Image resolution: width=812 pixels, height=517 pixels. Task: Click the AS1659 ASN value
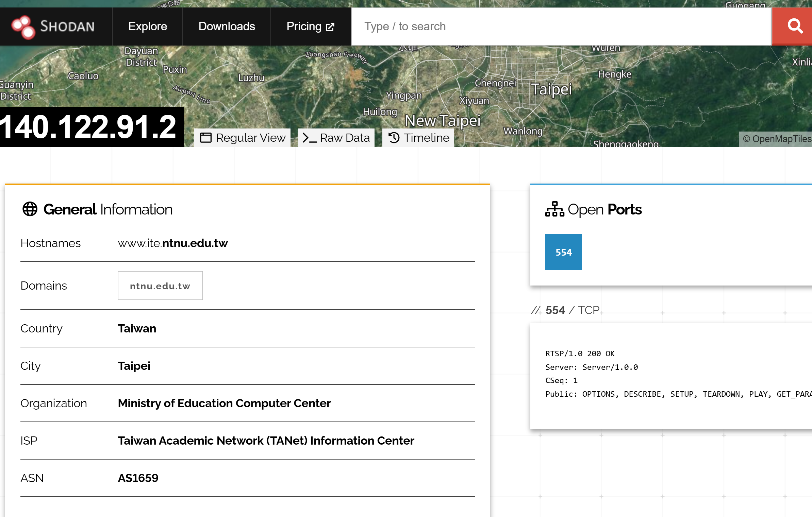[138, 478]
